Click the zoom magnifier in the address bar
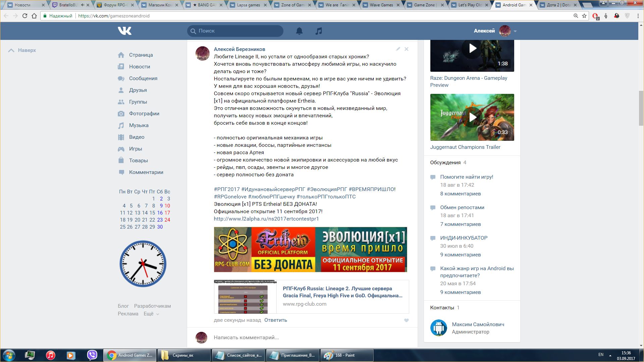This screenshot has height=362, width=644. point(576,16)
